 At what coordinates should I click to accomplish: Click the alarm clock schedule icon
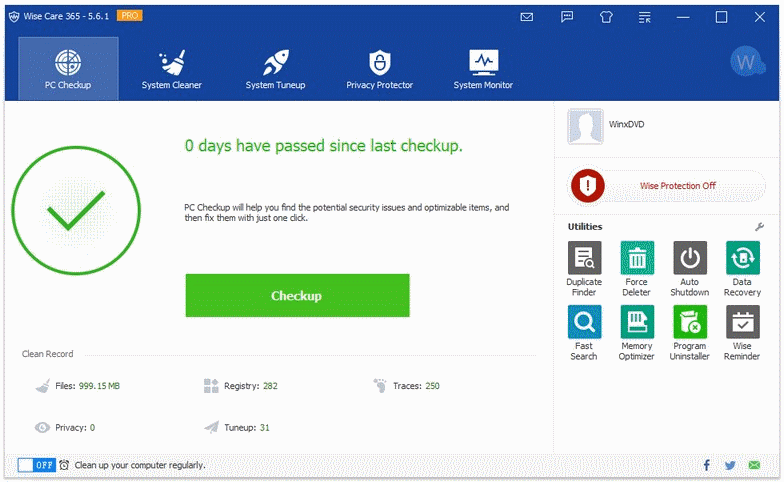(64, 465)
